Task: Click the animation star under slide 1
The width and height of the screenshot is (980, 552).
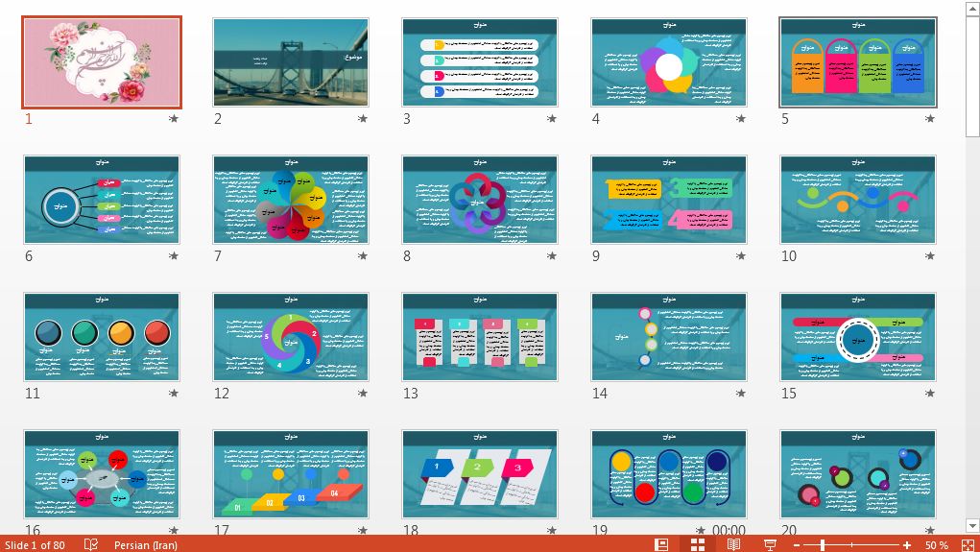Action: tap(174, 119)
